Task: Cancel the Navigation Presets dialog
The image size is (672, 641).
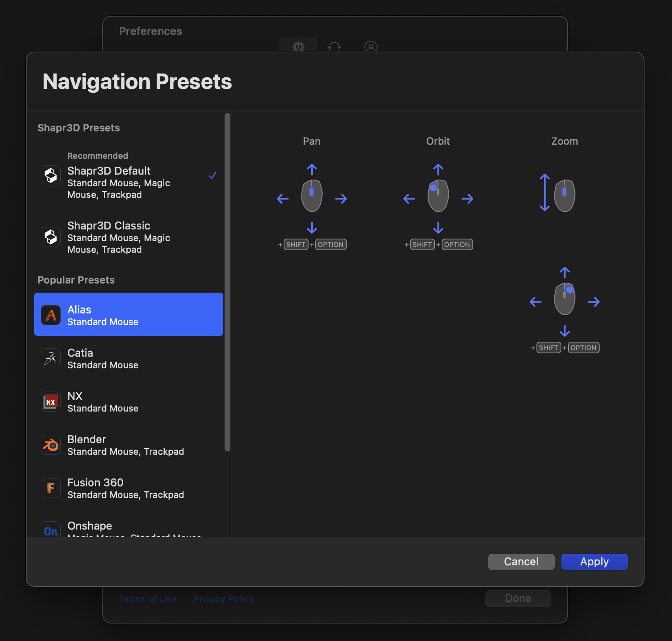Action: [x=521, y=562]
